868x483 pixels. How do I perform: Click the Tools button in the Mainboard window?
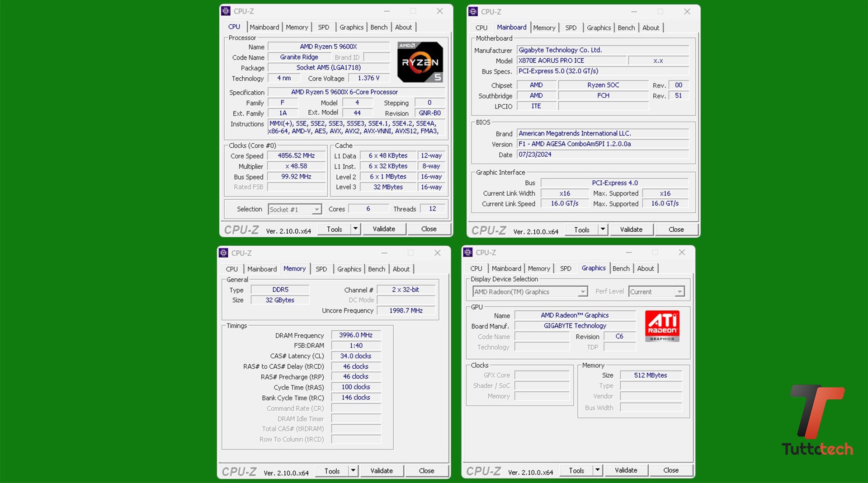click(581, 230)
